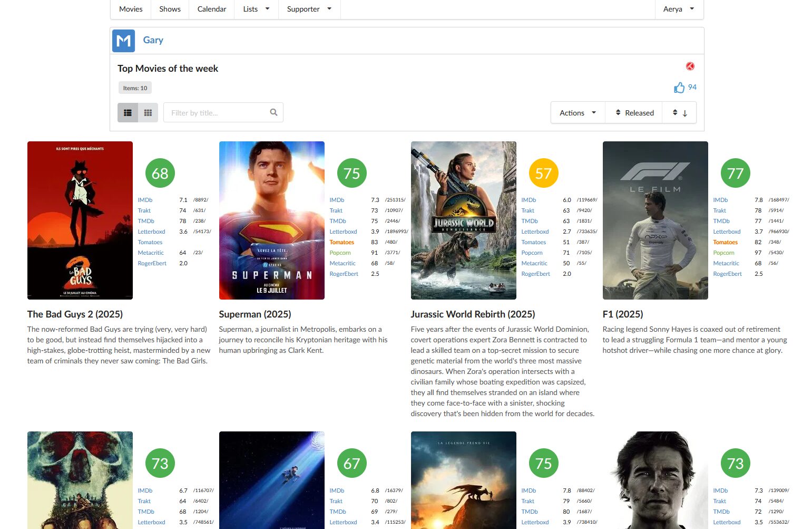Viewport: 812px width, 529px height.
Task: Open the Released sort dropdown
Action: pos(634,113)
